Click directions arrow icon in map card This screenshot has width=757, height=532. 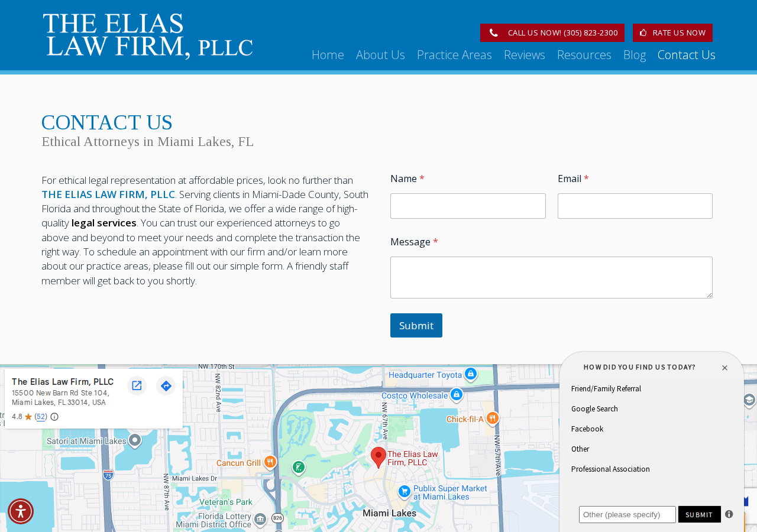(166, 386)
